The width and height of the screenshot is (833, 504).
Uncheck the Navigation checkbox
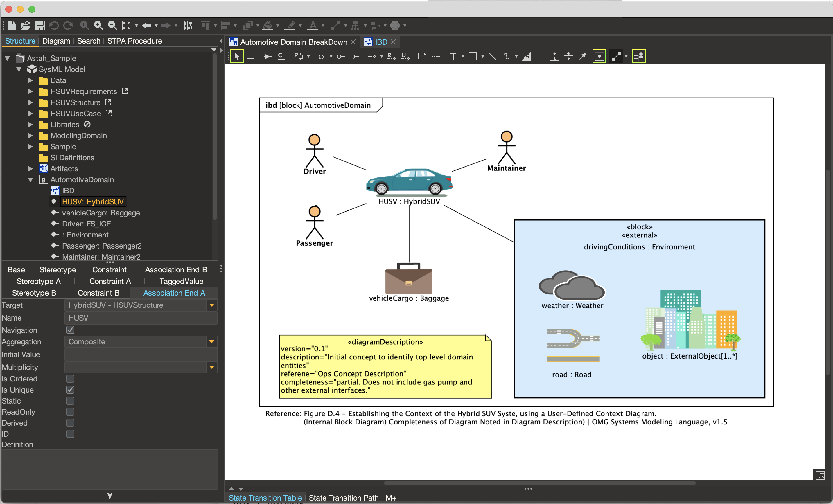(70, 330)
